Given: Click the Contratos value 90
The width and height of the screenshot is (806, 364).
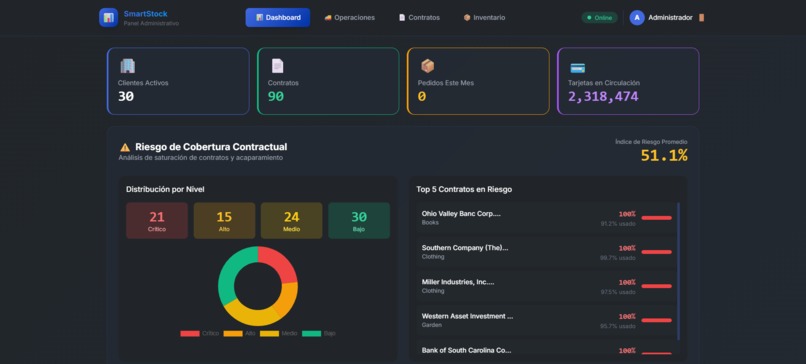Looking at the screenshot, I should pyautogui.click(x=276, y=96).
